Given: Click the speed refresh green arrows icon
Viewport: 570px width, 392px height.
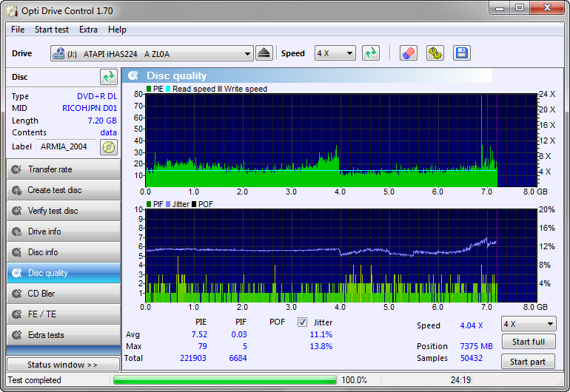Looking at the screenshot, I should 371,53.
